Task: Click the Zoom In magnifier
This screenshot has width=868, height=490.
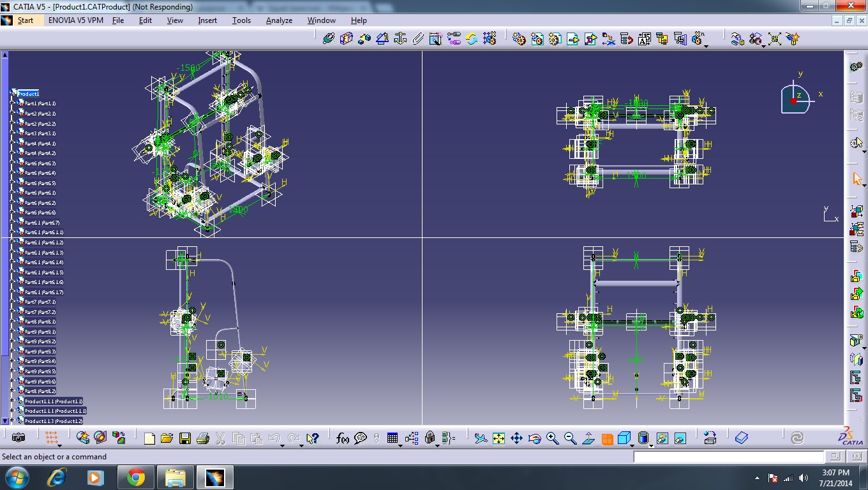Action: [552, 438]
